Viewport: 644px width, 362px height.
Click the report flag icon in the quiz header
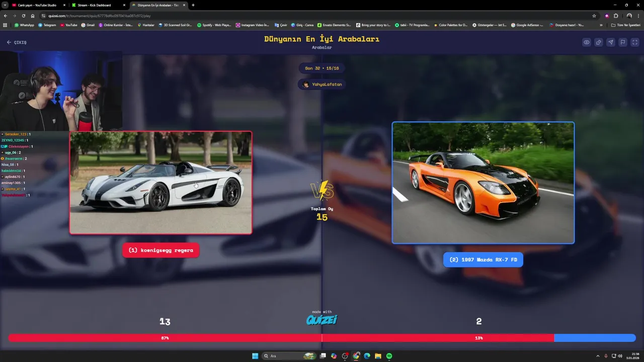pos(622,42)
